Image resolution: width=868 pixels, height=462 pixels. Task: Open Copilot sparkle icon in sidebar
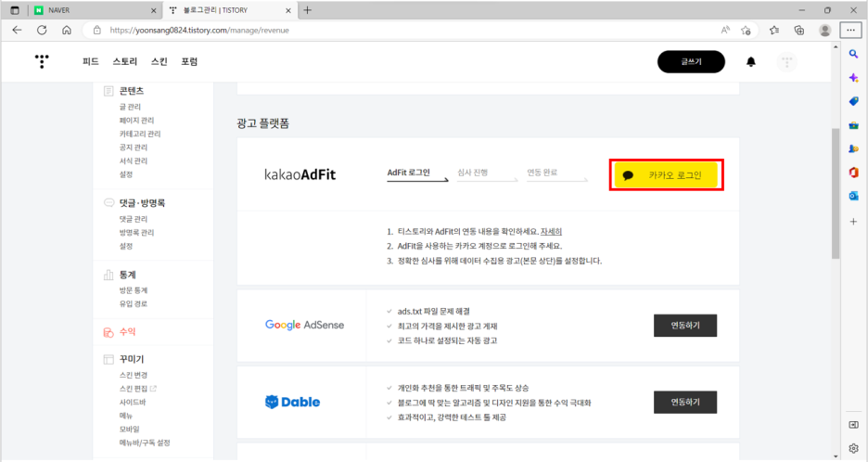pos(853,78)
